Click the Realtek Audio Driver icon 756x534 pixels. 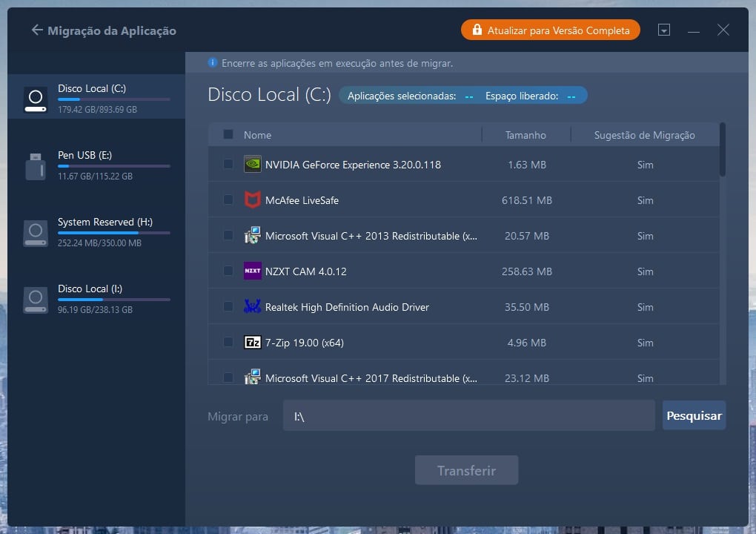pyautogui.click(x=252, y=307)
